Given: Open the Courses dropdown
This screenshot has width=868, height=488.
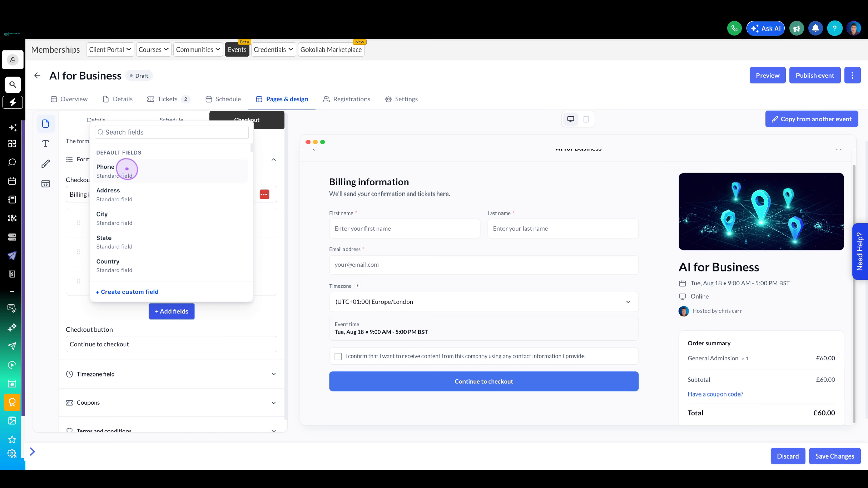Looking at the screenshot, I should [154, 50].
